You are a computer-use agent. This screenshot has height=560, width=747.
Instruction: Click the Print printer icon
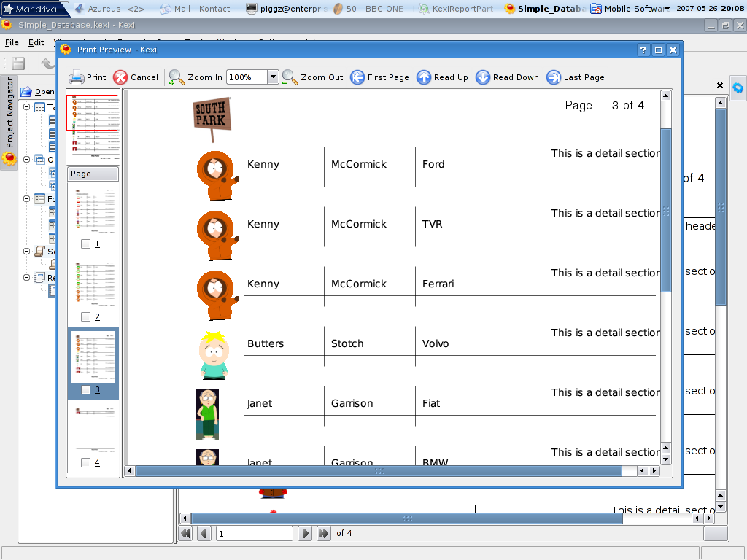pyautogui.click(x=76, y=77)
